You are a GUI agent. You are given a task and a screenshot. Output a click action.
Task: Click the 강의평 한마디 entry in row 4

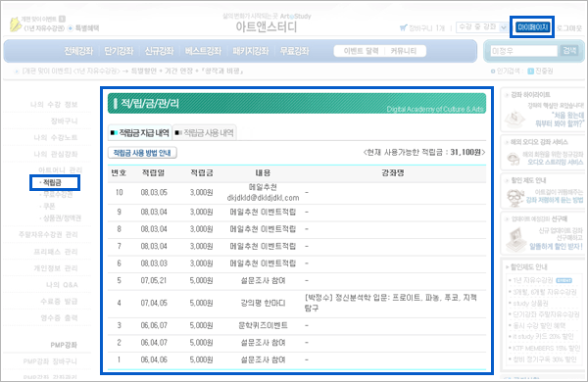click(263, 303)
